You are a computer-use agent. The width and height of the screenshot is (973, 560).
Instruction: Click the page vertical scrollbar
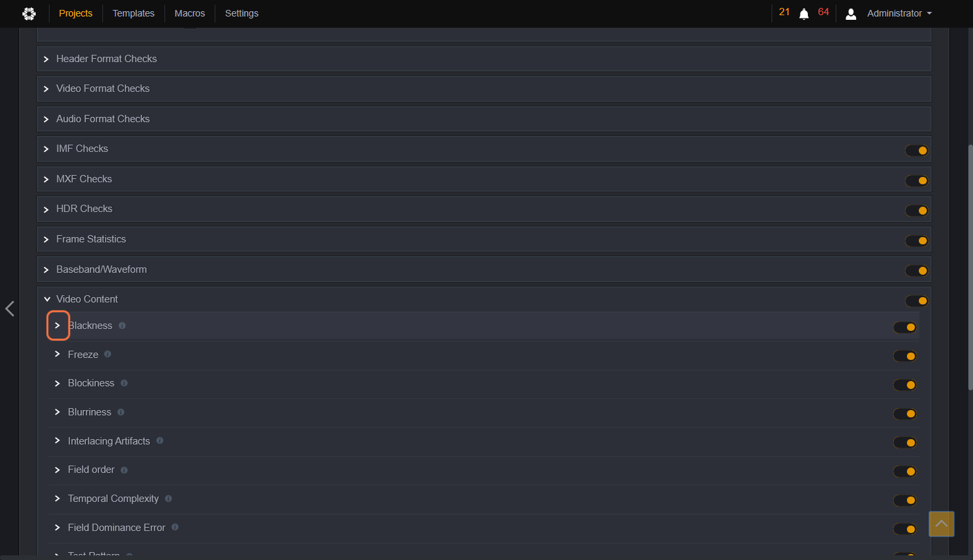point(970,267)
